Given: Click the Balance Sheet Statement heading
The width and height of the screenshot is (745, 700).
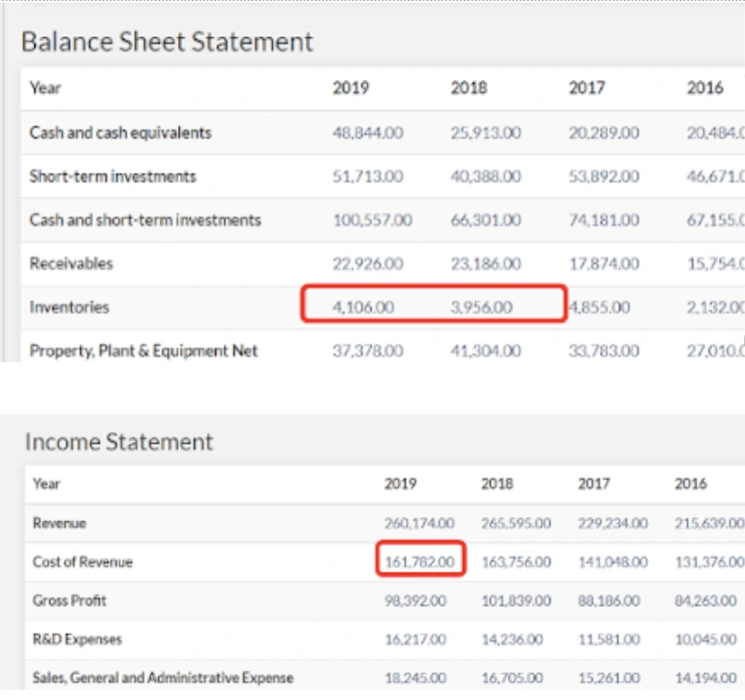Looking at the screenshot, I should coord(168,42).
